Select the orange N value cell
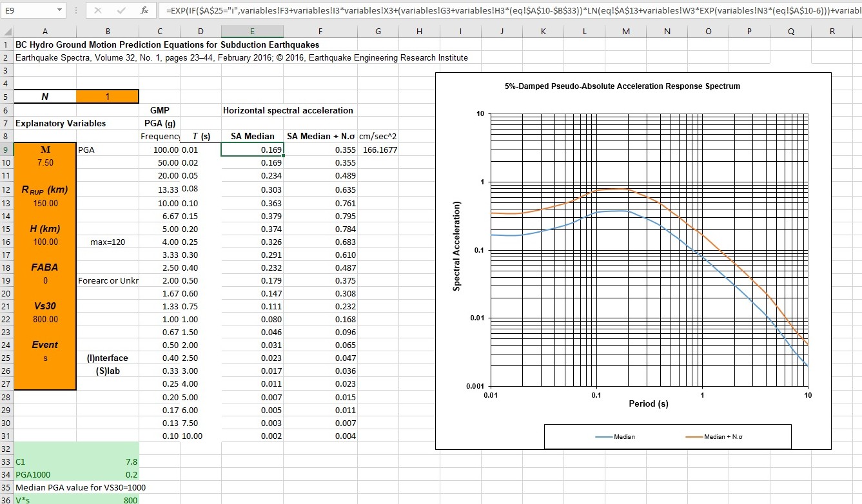862x504 pixels. 107,97
